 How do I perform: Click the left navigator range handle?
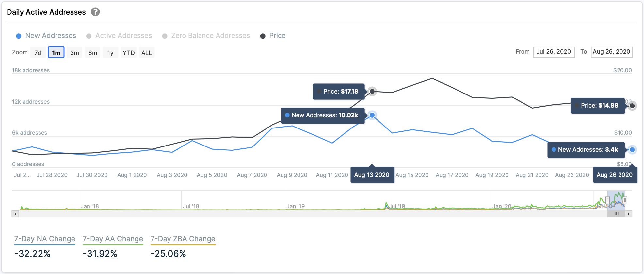pos(607,200)
